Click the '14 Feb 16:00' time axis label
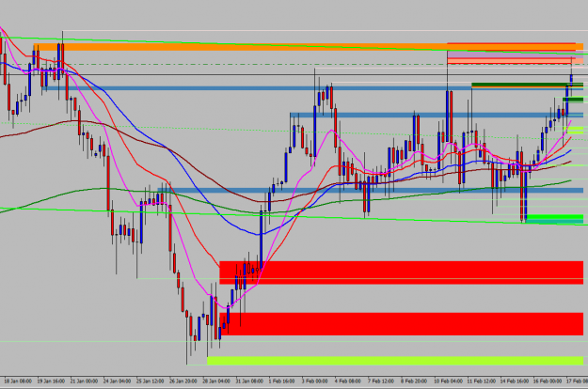Screen dimensions: 588x389 pos(514,381)
